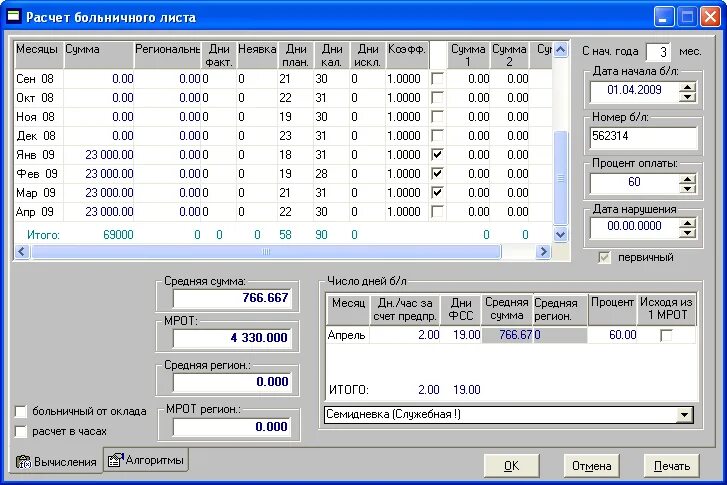Toggle checkbox in the Окт 08 row
The width and height of the screenshot is (727, 485).
pos(437,98)
